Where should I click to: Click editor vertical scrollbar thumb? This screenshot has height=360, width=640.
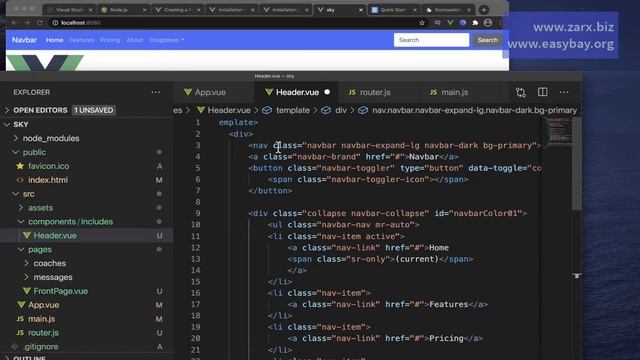point(576,163)
